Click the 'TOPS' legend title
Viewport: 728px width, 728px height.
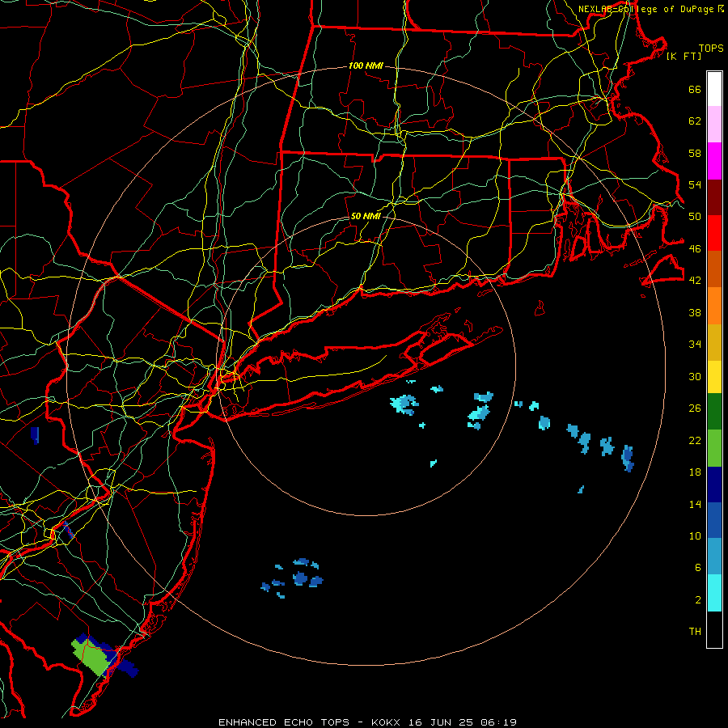pyautogui.click(x=711, y=49)
